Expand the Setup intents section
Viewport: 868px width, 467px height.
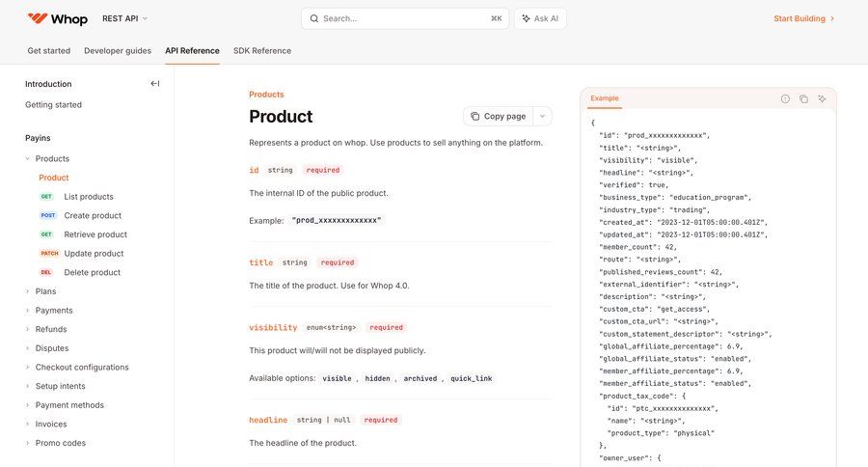click(27, 386)
